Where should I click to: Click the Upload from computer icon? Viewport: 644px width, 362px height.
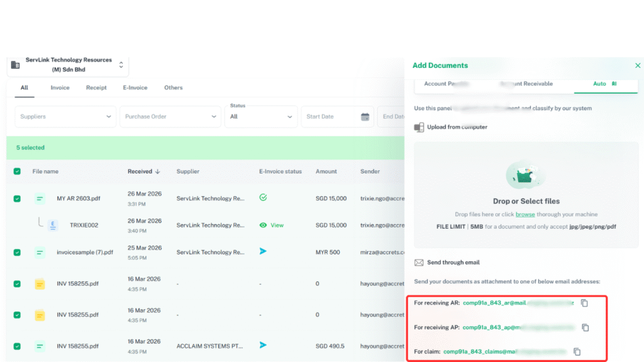point(419,128)
